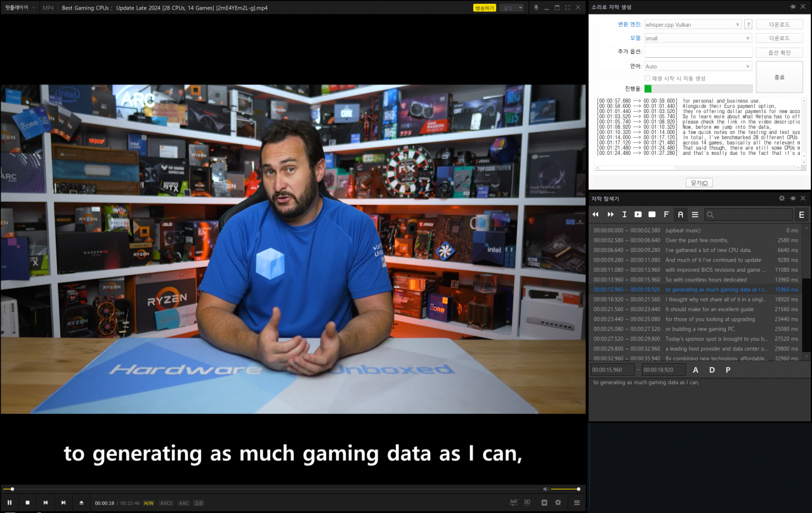Select subtitle 'I've gathered a lot of new CPU data.'

point(697,250)
